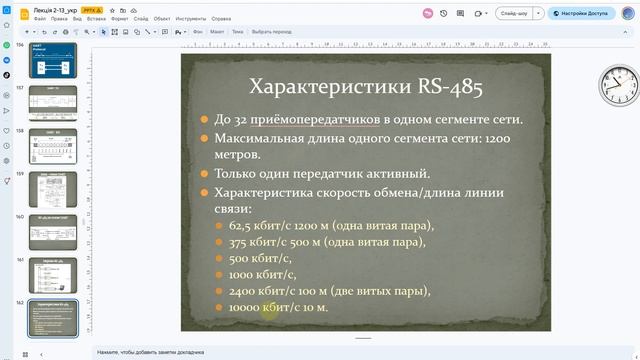Click the zoom magnifier tool
Image resolution: width=640 pixels, height=360 pixels.
pyautogui.click(x=87, y=32)
